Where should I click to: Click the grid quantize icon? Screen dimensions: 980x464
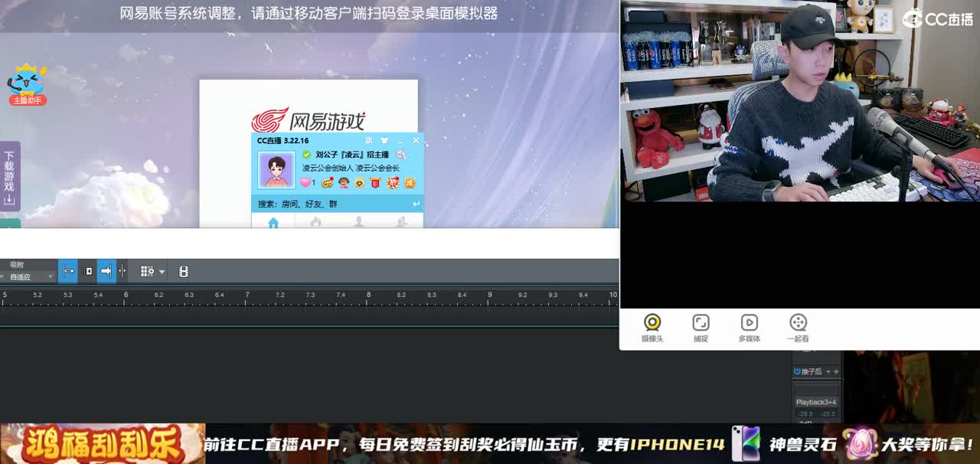(147, 271)
